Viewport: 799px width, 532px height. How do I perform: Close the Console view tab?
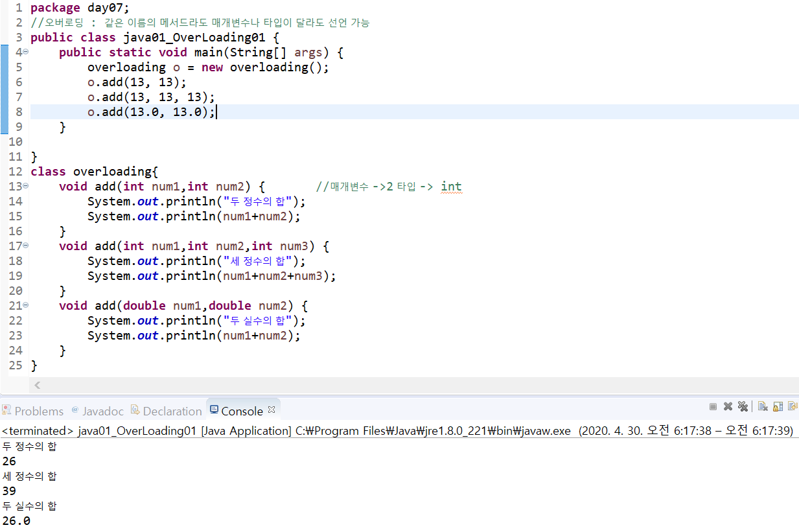pos(272,410)
